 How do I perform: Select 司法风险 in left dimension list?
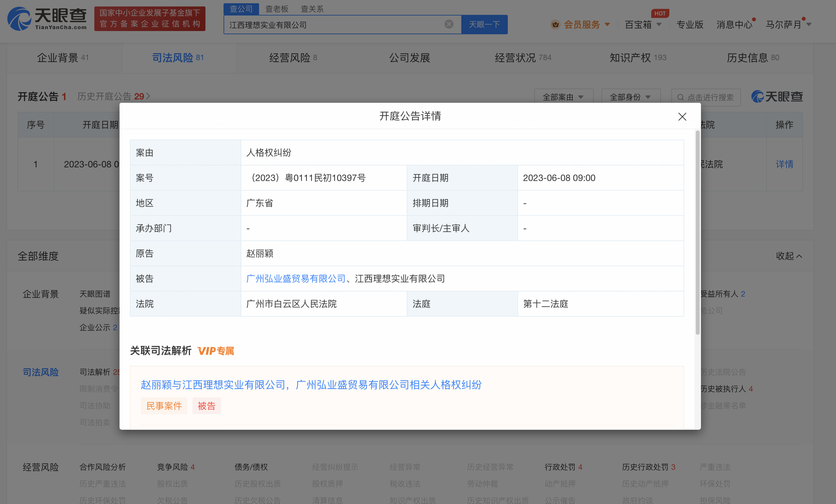point(40,372)
